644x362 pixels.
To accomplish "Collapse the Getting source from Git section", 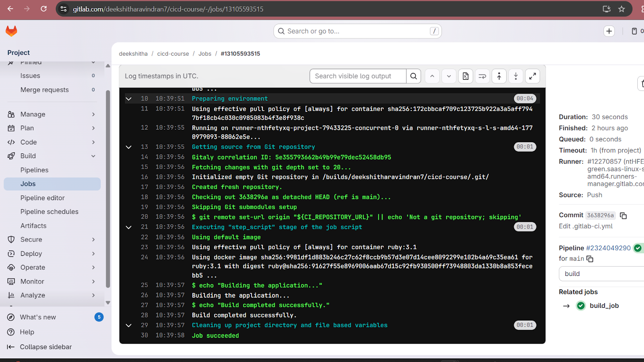I will click(x=129, y=147).
